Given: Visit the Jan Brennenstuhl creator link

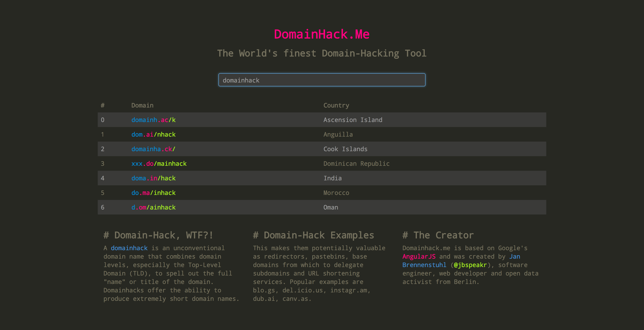Looking at the screenshot, I should pos(424,265).
